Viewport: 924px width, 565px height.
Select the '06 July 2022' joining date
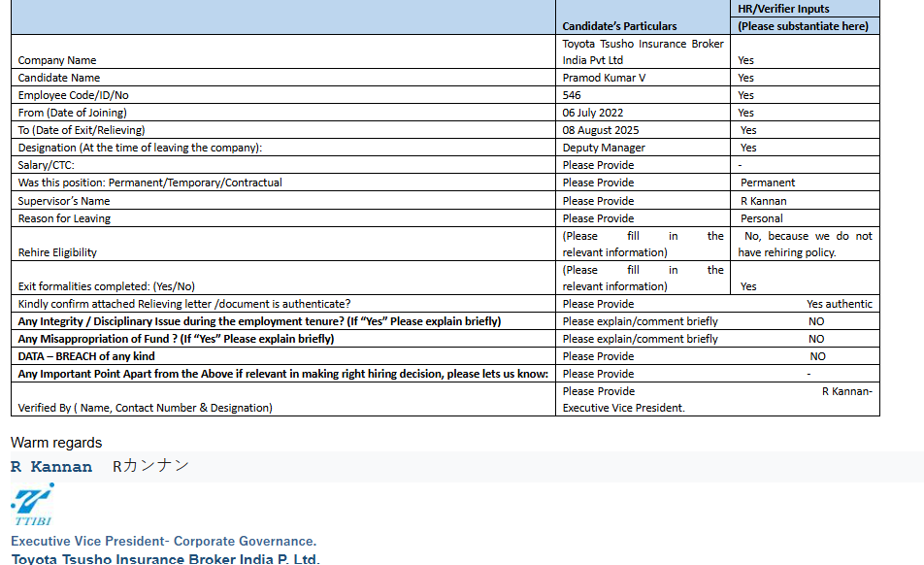tap(592, 113)
